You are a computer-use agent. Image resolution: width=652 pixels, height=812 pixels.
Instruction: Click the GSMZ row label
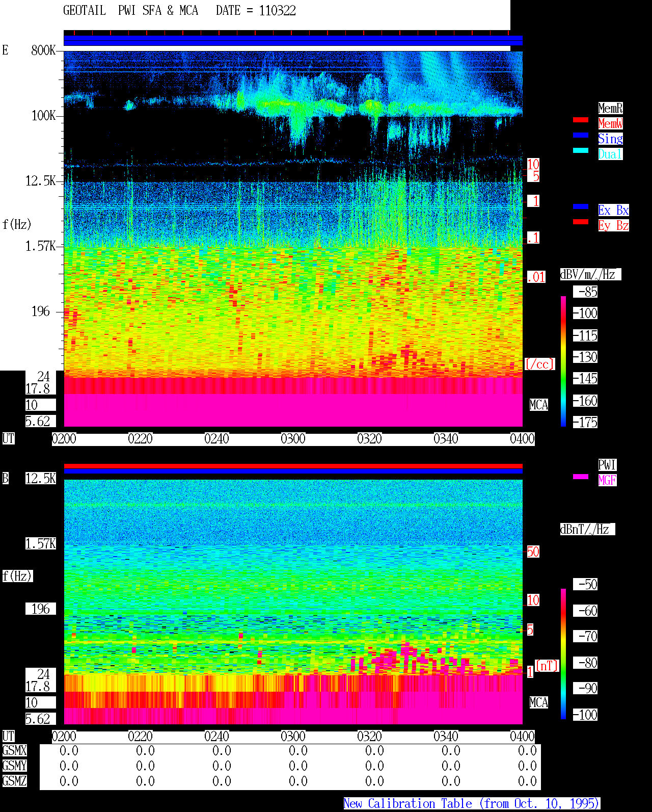14,781
